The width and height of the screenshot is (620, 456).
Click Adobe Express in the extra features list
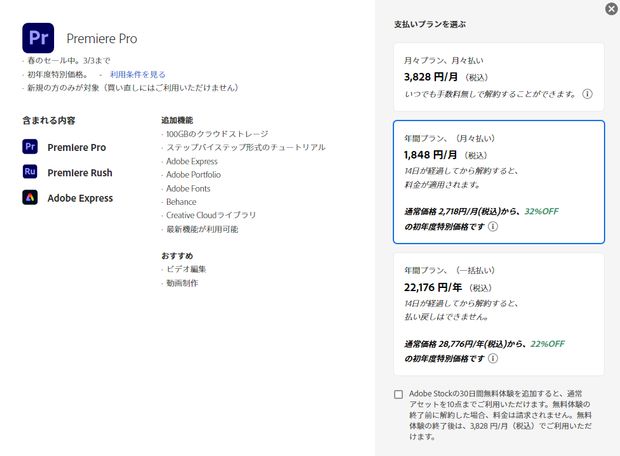point(192,161)
